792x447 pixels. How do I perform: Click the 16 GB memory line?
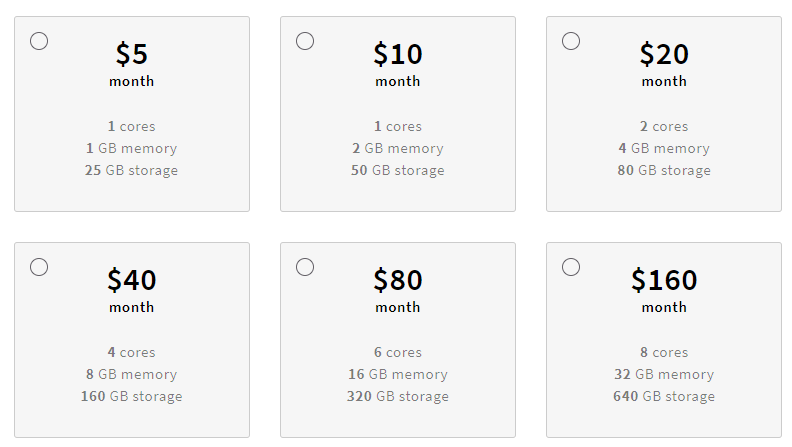398,375
